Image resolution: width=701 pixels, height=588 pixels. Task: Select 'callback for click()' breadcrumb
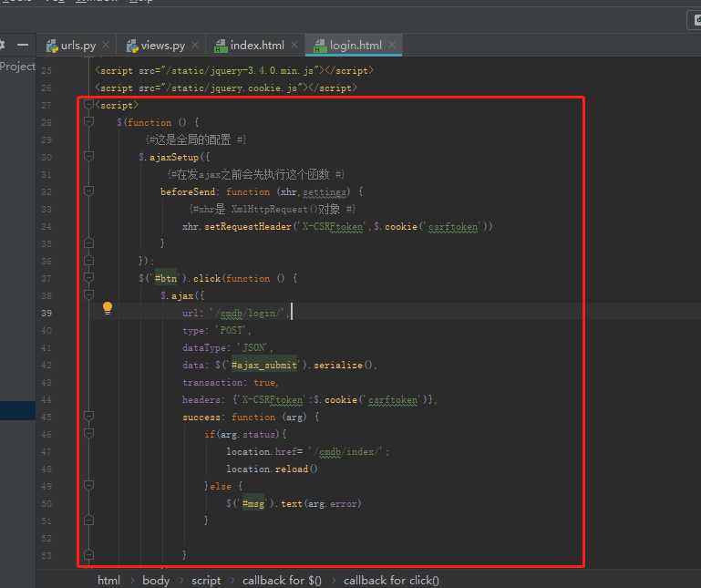(391, 581)
